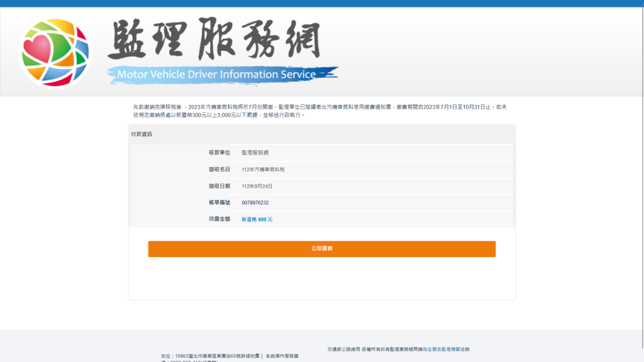Viewport: 644px width, 362px height.
Task: Click the Motor Vehicle Driver Information Service banner
Action: click(x=217, y=74)
